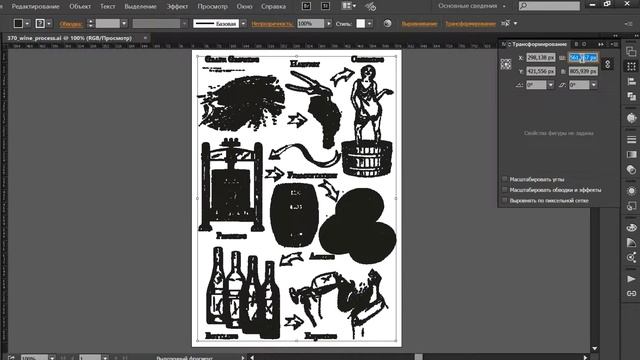Open the Stroke panel lines icon
The height and width of the screenshot is (360, 640).
click(x=631, y=140)
